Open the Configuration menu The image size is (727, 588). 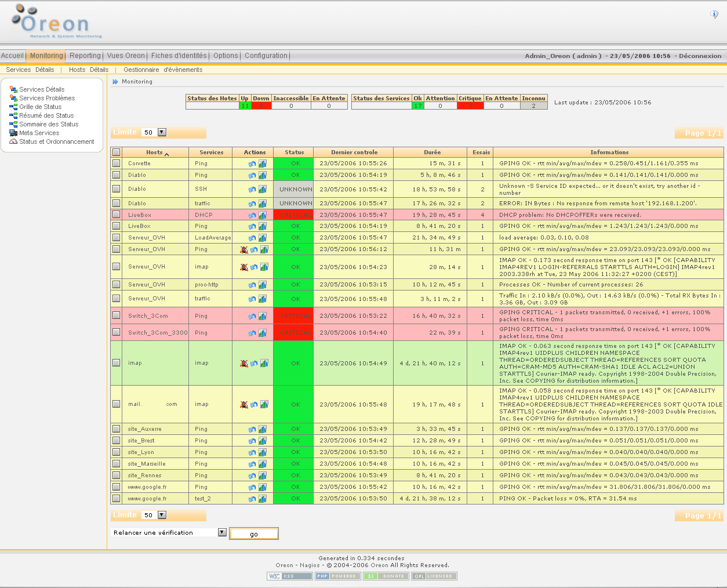[266, 56]
